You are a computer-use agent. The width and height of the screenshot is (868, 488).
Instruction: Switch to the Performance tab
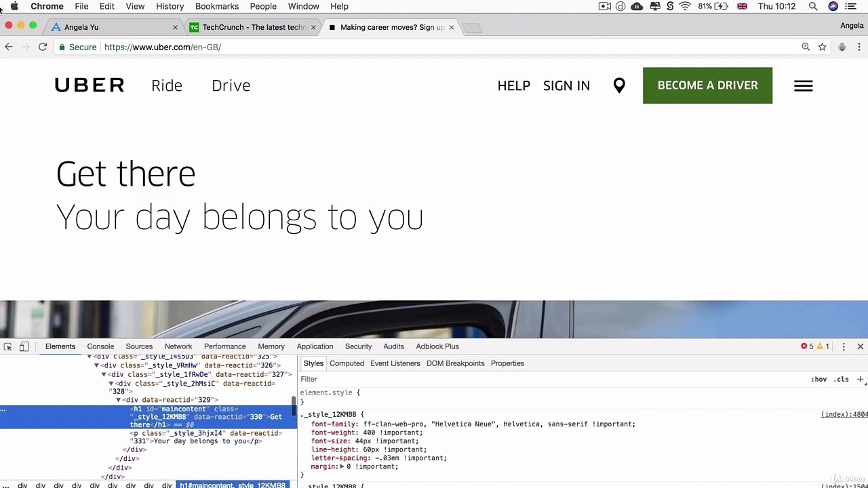point(224,346)
